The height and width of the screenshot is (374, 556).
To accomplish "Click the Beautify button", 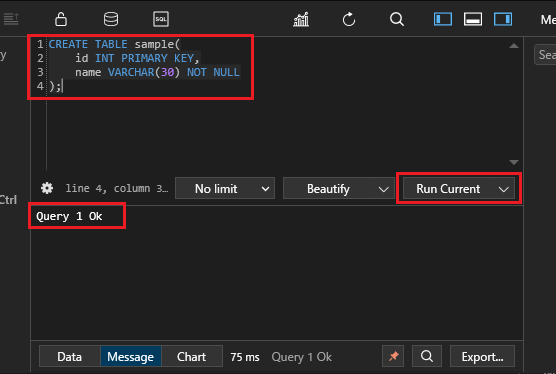I will click(328, 189).
